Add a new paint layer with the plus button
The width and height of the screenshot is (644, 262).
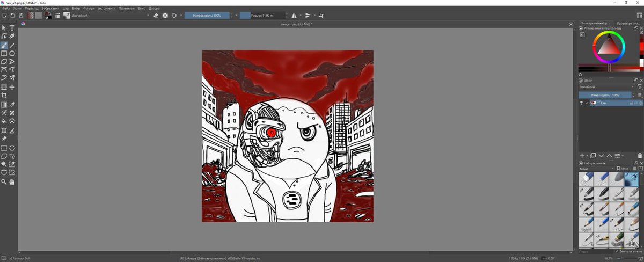[x=582, y=156]
